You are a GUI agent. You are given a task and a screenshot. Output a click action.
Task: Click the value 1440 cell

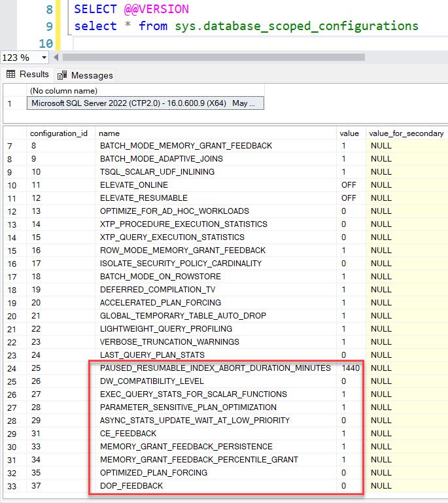click(351, 368)
